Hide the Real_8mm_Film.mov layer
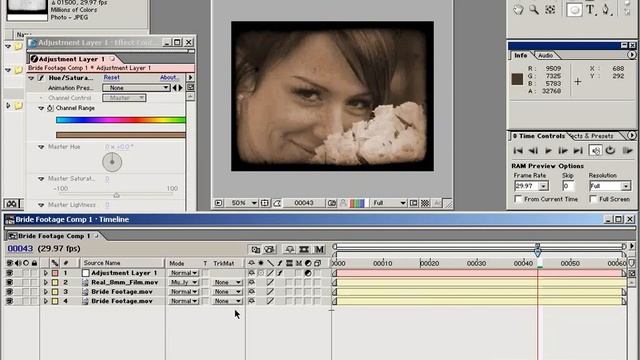The height and width of the screenshot is (360, 640). click(9, 282)
